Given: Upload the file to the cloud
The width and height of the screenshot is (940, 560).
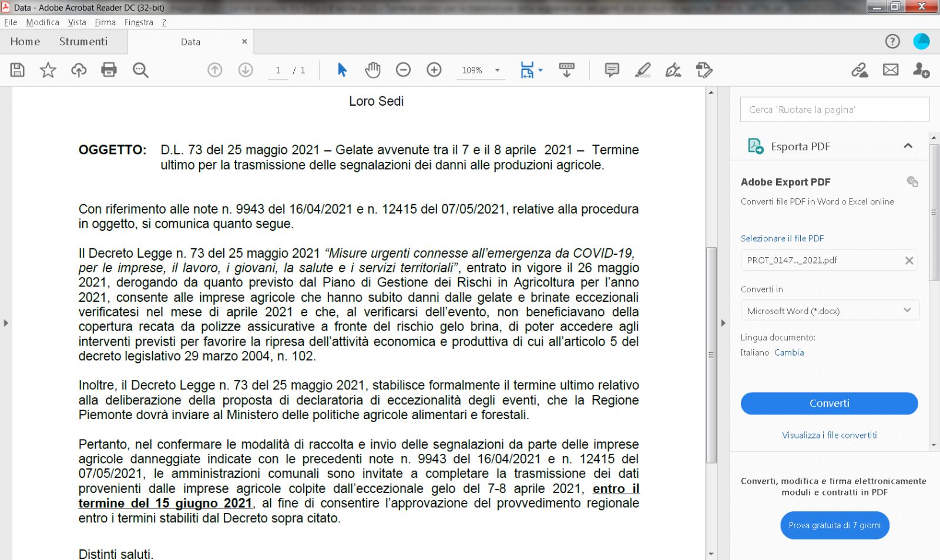Looking at the screenshot, I should coord(79,70).
